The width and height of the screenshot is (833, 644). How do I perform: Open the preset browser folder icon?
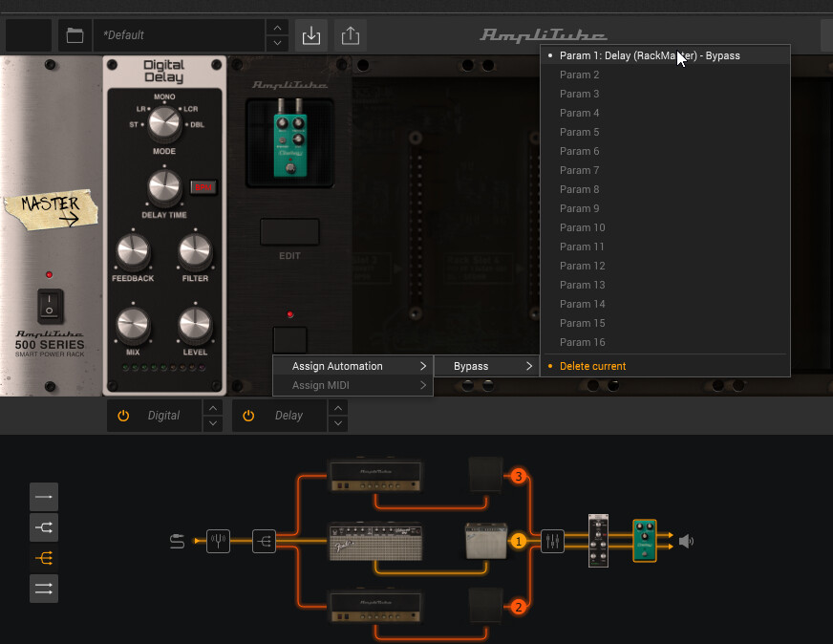tap(75, 35)
